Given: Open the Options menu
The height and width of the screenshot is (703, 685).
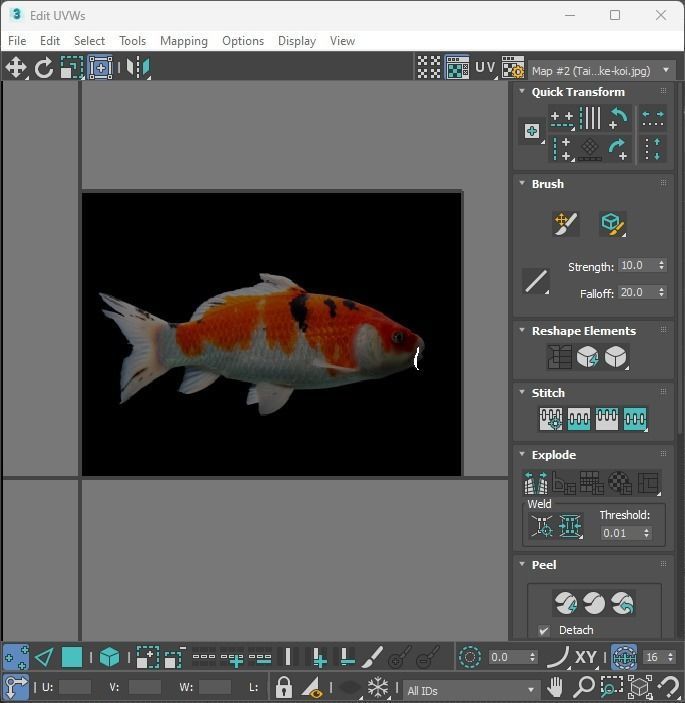Looking at the screenshot, I should pos(243,41).
